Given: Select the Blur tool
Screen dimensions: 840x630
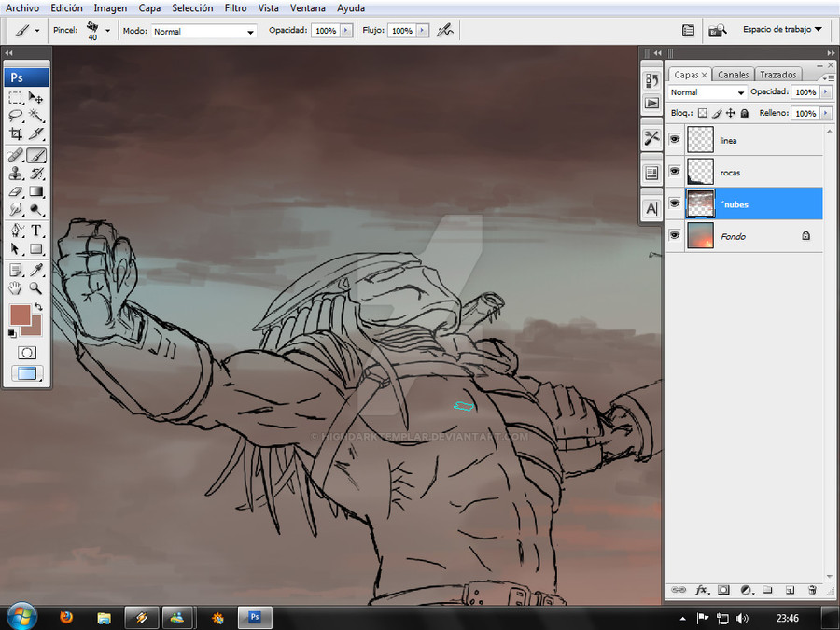Looking at the screenshot, I should tap(16, 209).
